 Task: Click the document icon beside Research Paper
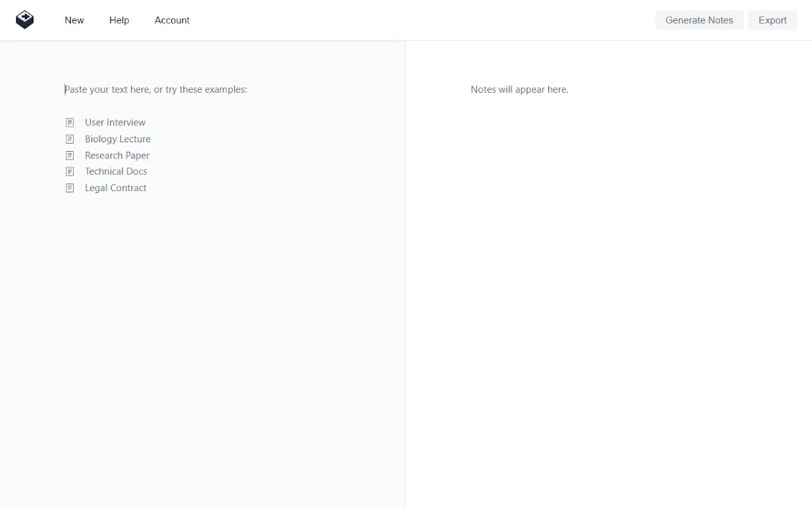click(70, 155)
